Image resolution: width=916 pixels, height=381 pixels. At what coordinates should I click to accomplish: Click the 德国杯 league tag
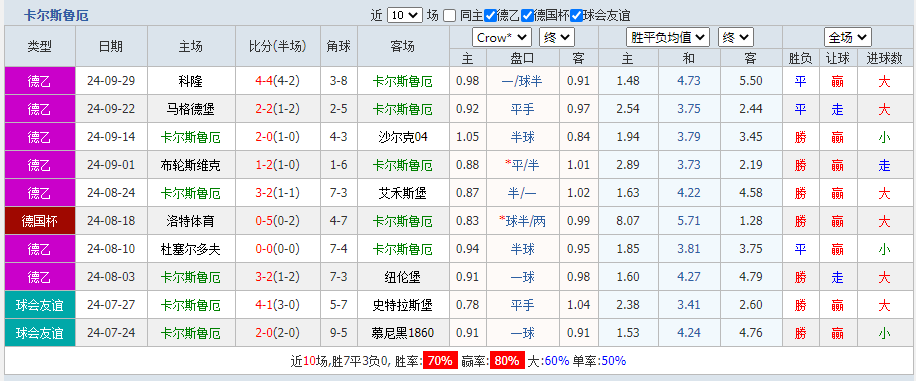(x=40, y=221)
